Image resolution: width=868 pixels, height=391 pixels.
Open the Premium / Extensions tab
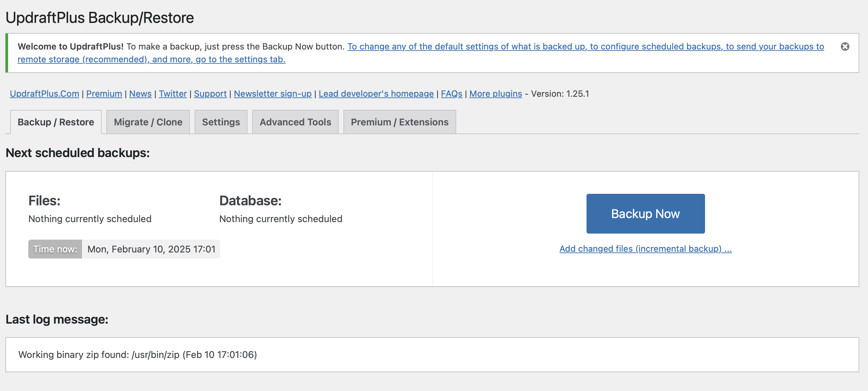click(x=399, y=122)
